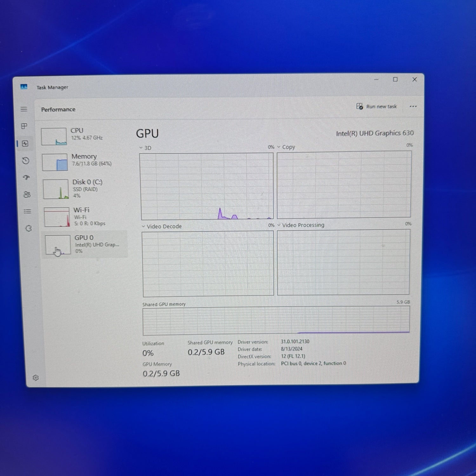Open the Services puzzle icon
This screenshot has width=476, height=476.
click(x=29, y=228)
